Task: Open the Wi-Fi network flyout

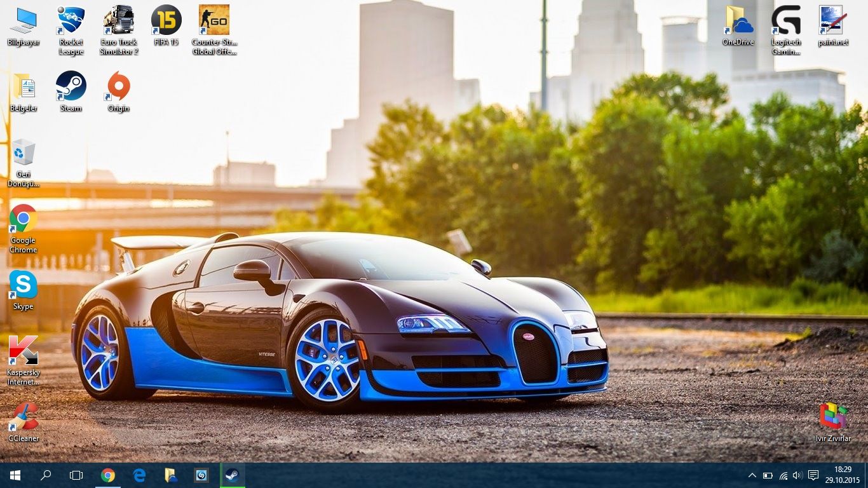Action: pos(783,475)
